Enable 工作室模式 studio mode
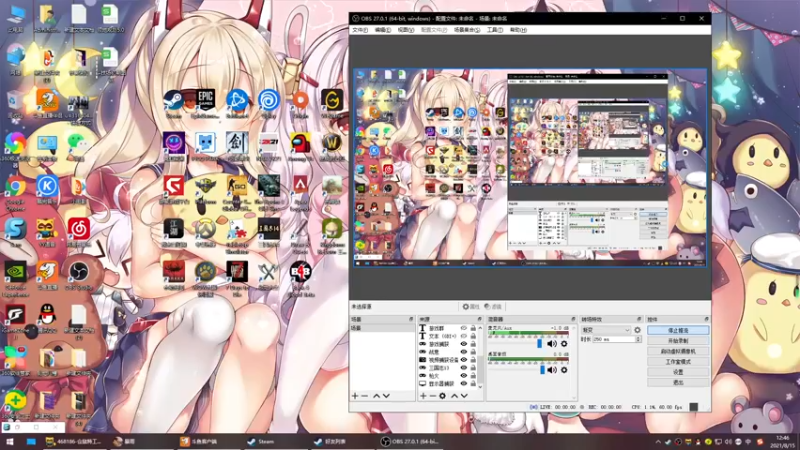This screenshot has width=800, height=450. tap(678, 362)
